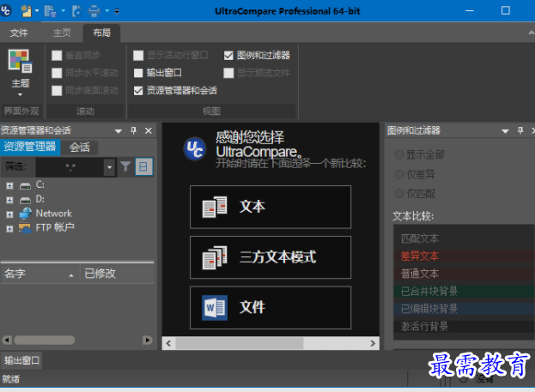Viewport: 535px width, 392px height.
Task: Open the dropdown next to the new session icon
Action: [x=37, y=11]
